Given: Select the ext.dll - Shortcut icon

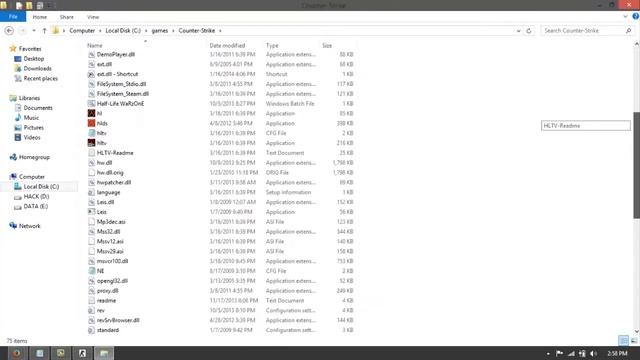Looking at the screenshot, I should 91,74.
